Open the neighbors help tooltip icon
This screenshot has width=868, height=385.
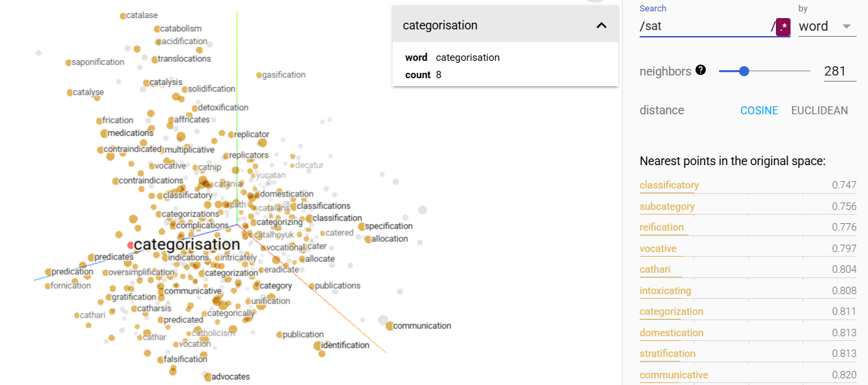pos(700,70)
